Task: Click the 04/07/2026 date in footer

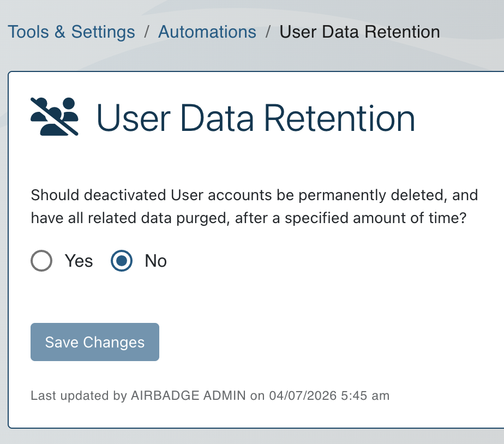Action: click(302, 395)
